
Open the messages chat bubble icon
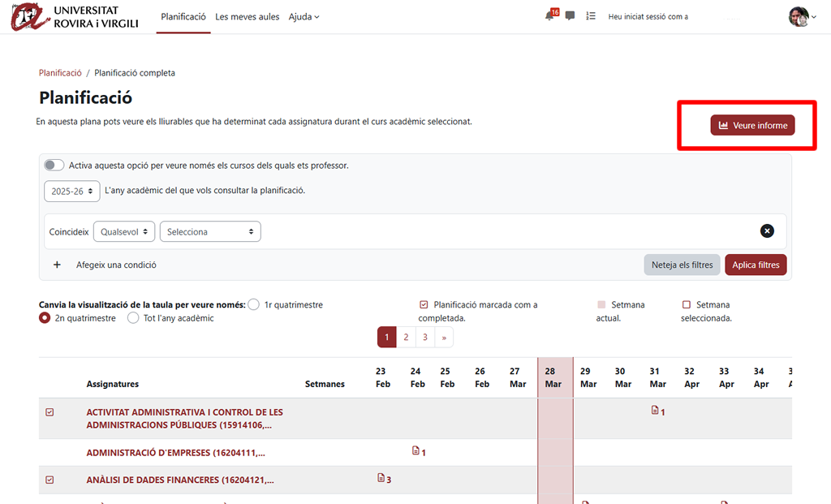571,16
